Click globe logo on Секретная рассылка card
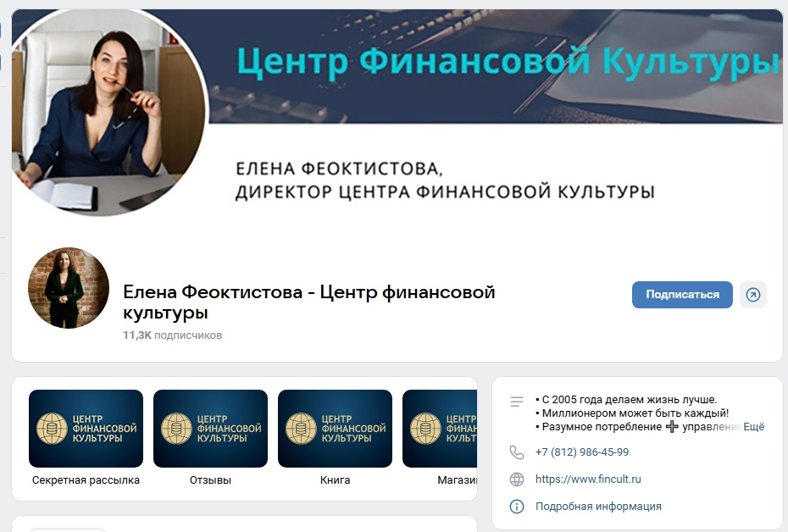The image size is (788, 532). tap(52, 429)
